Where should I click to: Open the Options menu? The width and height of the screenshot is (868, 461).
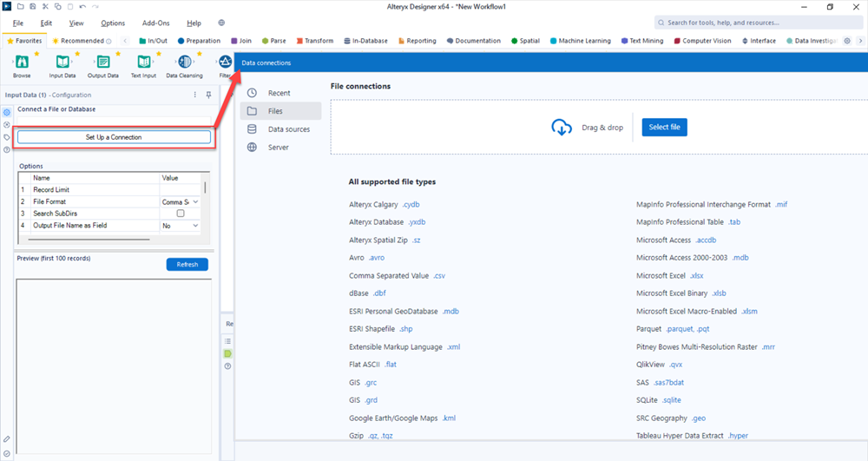[x=113, y=23]
